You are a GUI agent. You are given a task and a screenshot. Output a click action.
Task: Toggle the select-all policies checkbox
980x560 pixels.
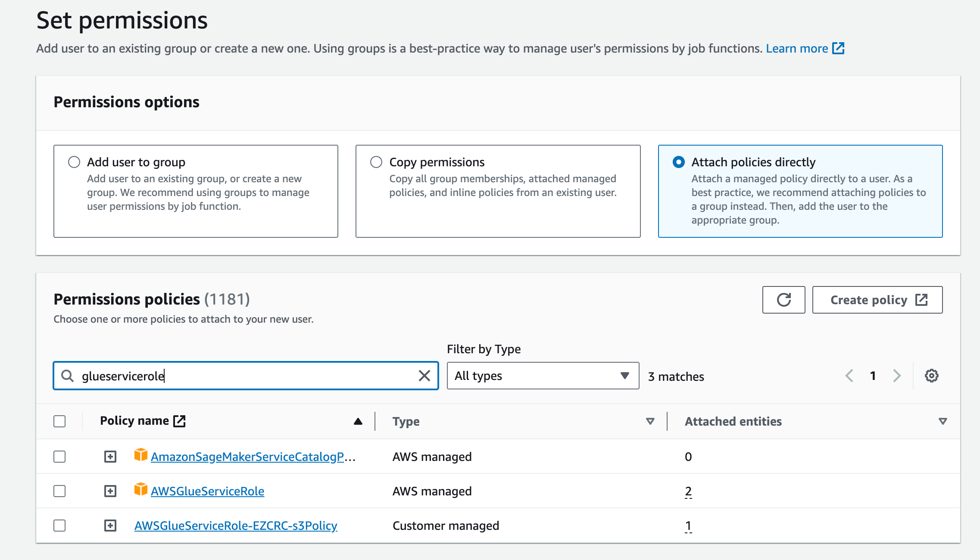pyautogui.click(x=59, y=421)
